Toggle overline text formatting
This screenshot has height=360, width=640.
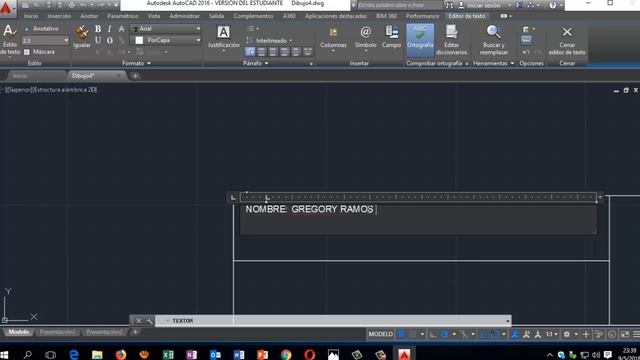pos(109,40)
